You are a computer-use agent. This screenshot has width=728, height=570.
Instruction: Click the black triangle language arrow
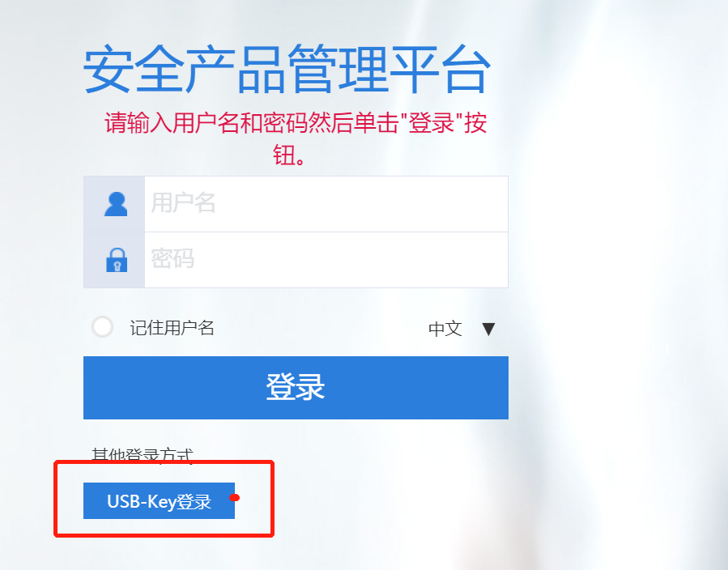click(488, 329)
